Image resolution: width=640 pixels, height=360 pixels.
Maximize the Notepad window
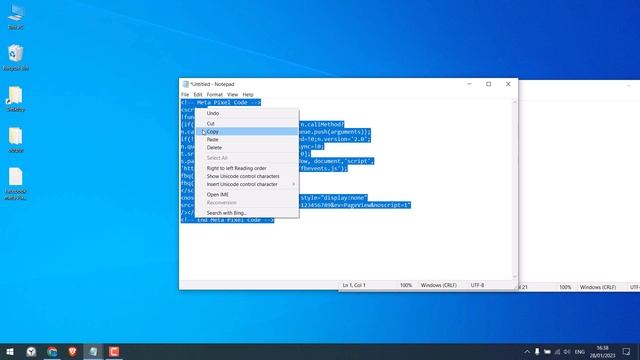click(489, 84)
